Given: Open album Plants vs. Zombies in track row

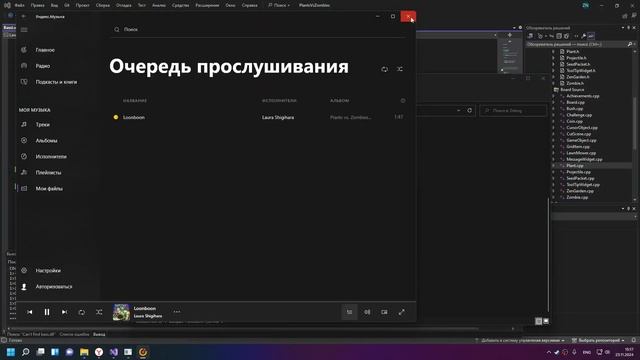Looking at the screenshot, I should point(351,117).
